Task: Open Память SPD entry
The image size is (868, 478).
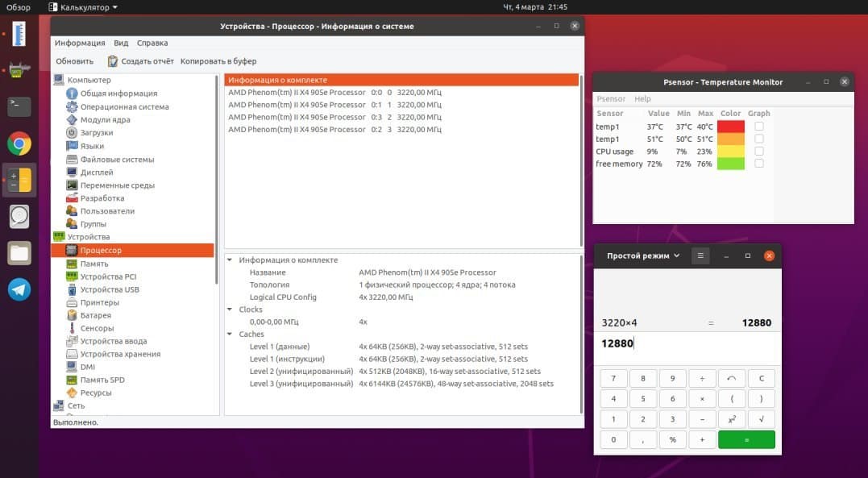Action: click(102, 380)
